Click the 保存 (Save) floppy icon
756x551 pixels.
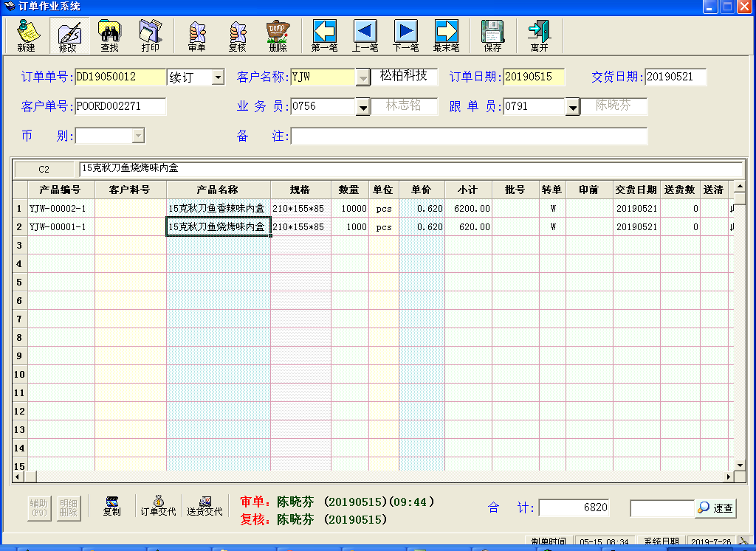pyautogui.click(x=492, y=35)
